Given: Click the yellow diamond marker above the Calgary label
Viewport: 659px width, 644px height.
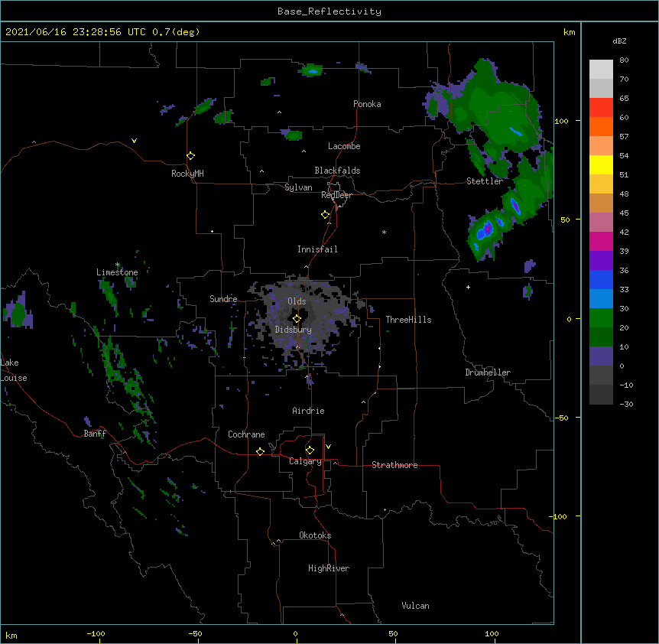Looking at the screenshot, I should pyautogui.click(x=310, y=450).
